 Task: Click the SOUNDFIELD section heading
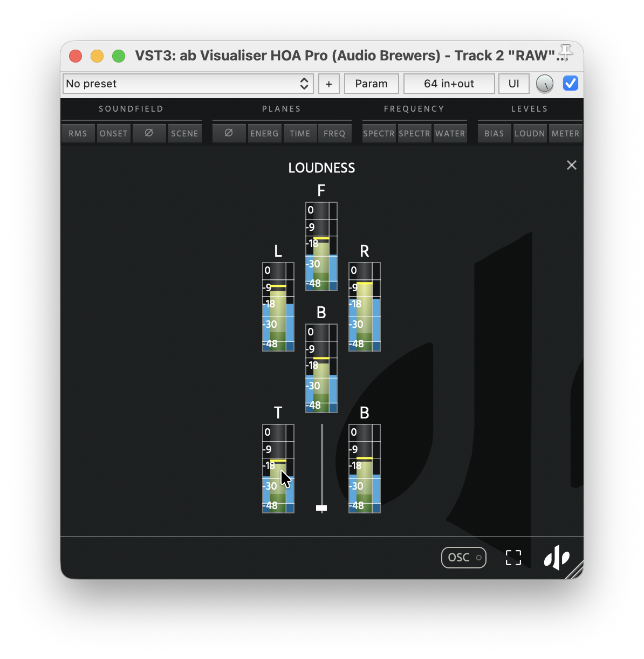131,109
